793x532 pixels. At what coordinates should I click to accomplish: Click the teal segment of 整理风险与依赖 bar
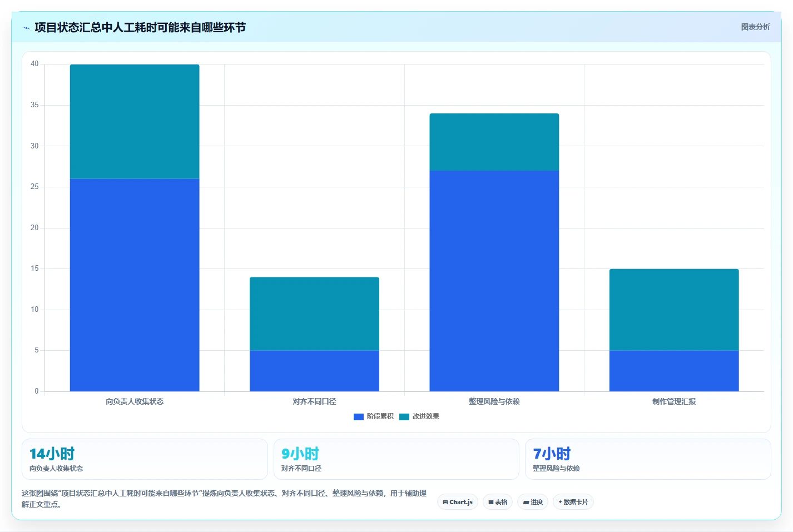[x=494, y=142]
